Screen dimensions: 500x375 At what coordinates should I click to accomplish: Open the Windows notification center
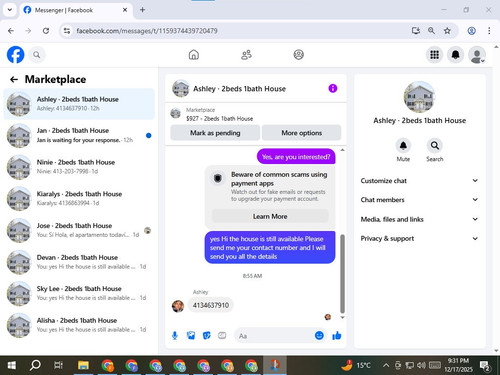click(484, 366)
